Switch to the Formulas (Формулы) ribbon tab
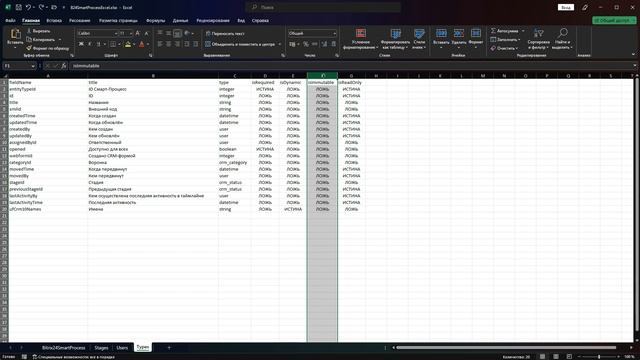 coord(156,20)
